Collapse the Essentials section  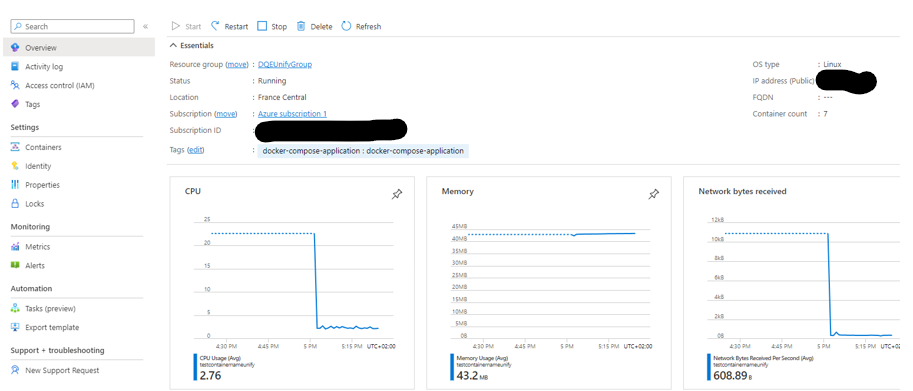(x=173, y=45)
